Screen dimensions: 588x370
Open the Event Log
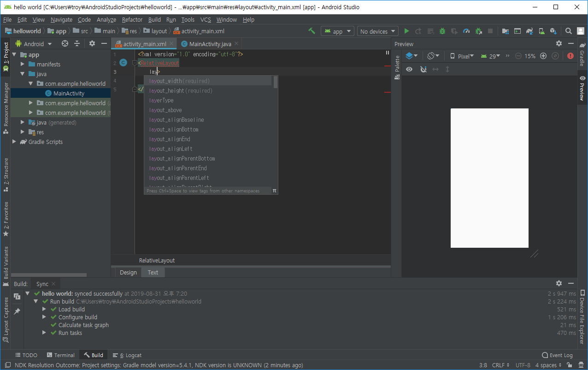(x=557, y=355)
